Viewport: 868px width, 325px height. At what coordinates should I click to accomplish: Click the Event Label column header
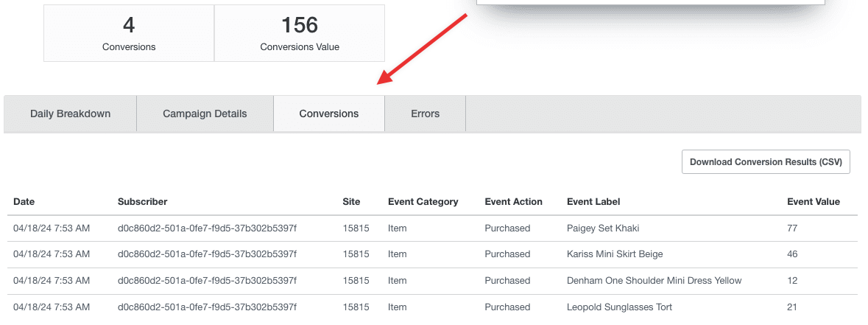coord(593,201)
